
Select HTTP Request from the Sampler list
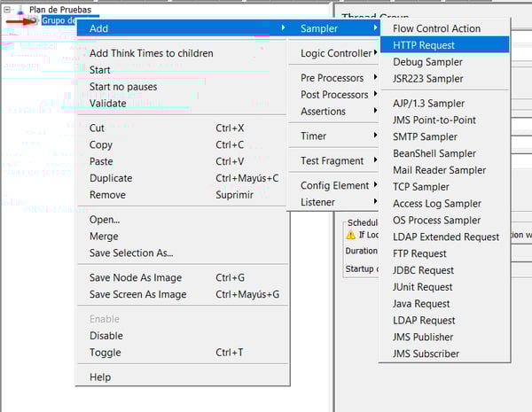[424, 45]
